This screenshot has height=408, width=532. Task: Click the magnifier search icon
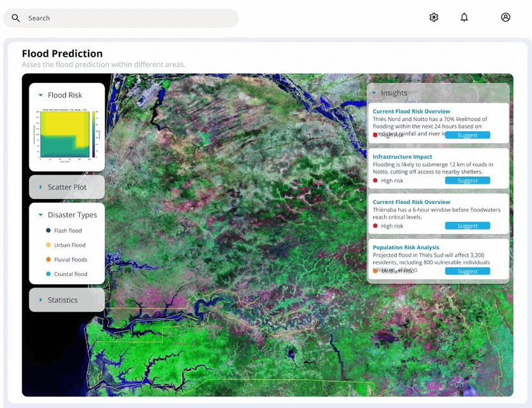[x=15, y=18]
